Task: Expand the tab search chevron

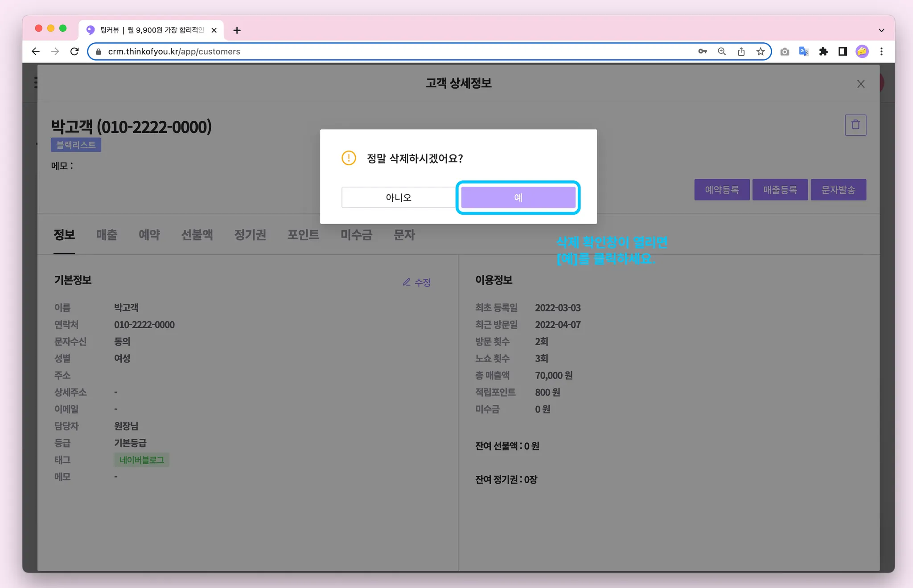Action: pos(881,30)
